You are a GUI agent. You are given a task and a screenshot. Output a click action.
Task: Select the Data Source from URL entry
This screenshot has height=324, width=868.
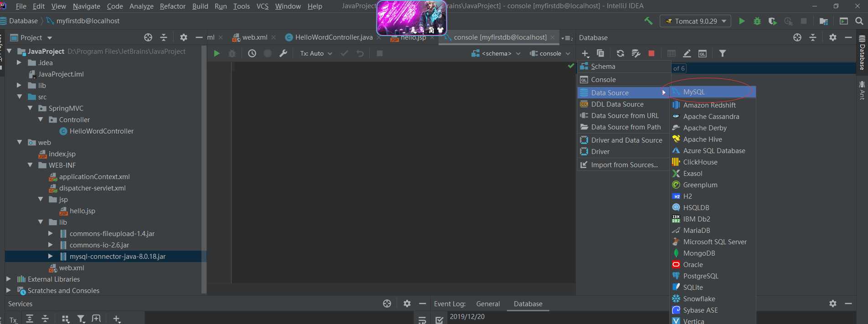tap(623, 115)
